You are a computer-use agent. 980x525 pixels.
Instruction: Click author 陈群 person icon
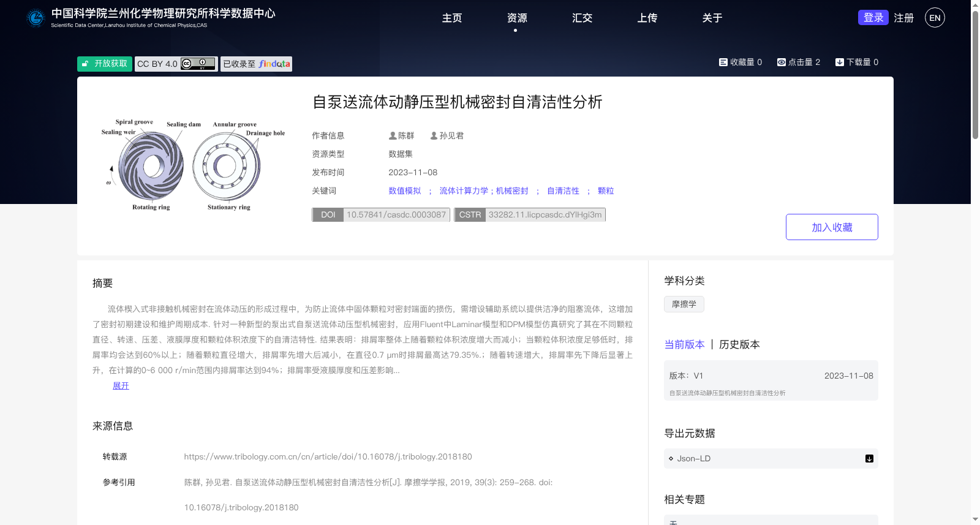pos(393,136)
